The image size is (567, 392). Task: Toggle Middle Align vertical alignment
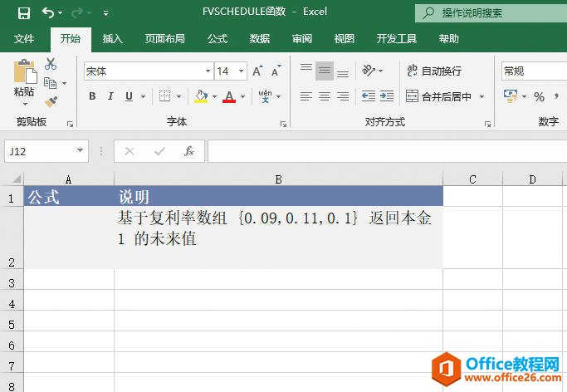[x=325, y=71]
